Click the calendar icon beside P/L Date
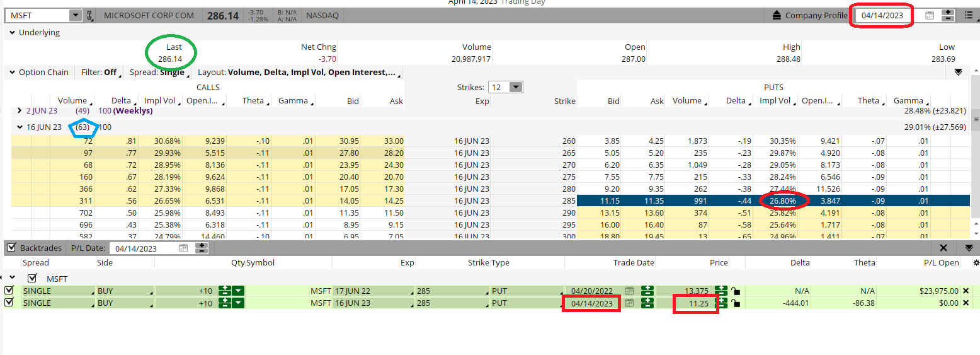 click(x=183, y=248)
